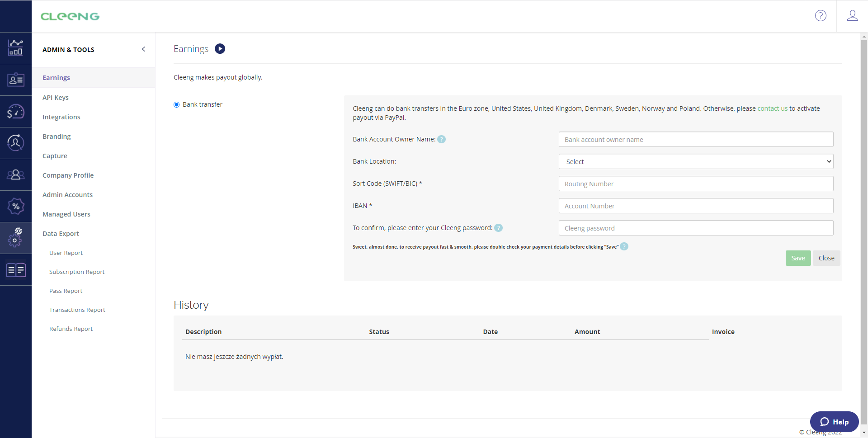Open the help question-mark icon
This screenshot has width=868, height=438.
tap(821, 16)
